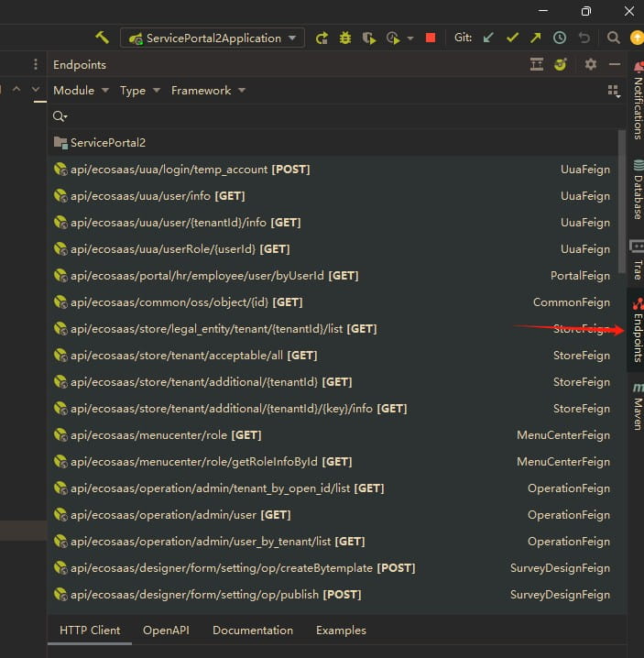Open the Database tool window sidebar

click(x=637, y=190)
